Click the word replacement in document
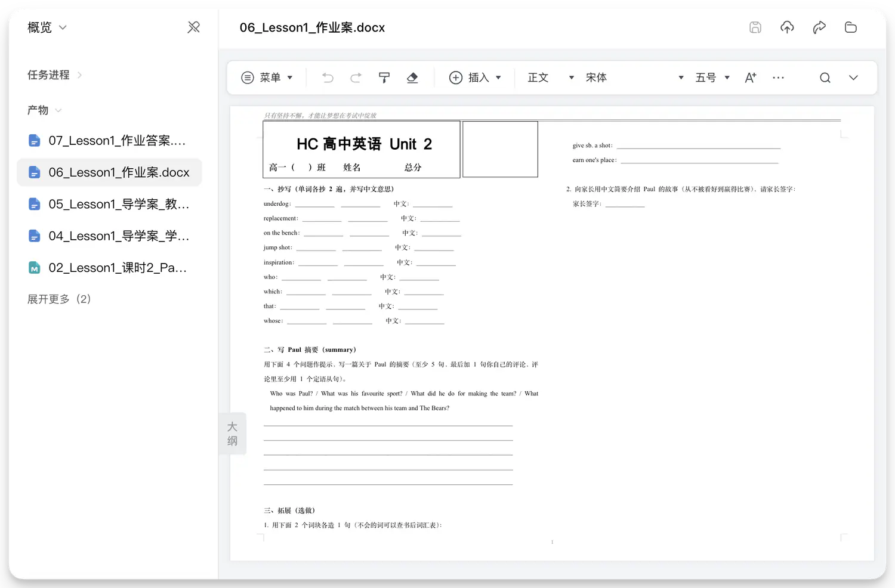The image size is (895, 588). (280, 218)
